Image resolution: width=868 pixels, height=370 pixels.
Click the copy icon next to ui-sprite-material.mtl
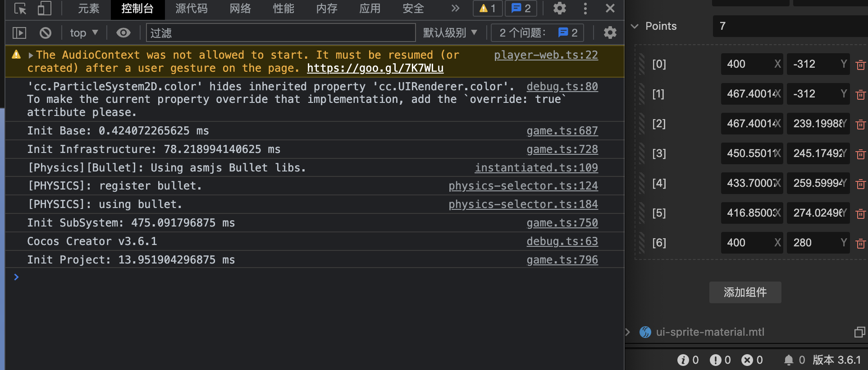tap(859, 333)
